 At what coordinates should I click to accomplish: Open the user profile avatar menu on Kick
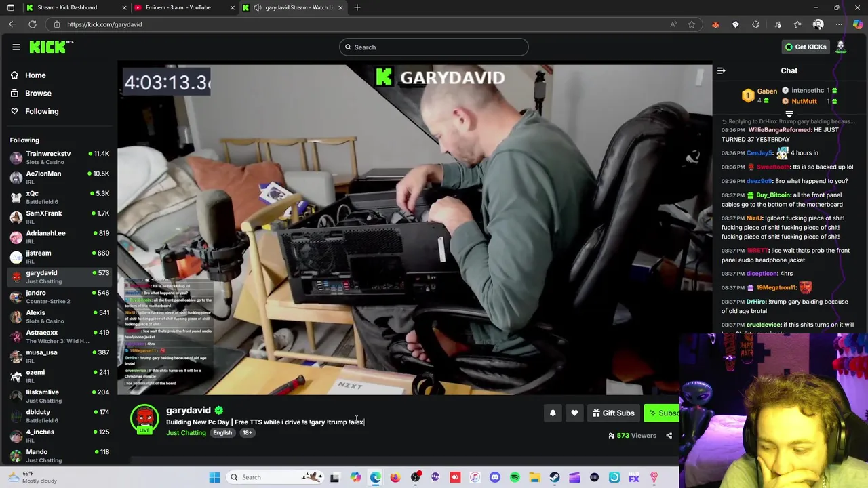tap(841, 47)
